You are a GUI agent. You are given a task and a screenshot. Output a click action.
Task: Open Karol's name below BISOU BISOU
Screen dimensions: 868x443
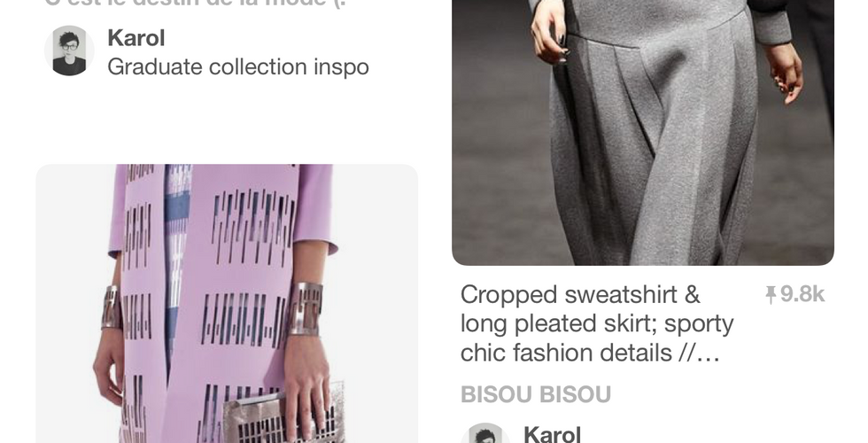(552, 434)
